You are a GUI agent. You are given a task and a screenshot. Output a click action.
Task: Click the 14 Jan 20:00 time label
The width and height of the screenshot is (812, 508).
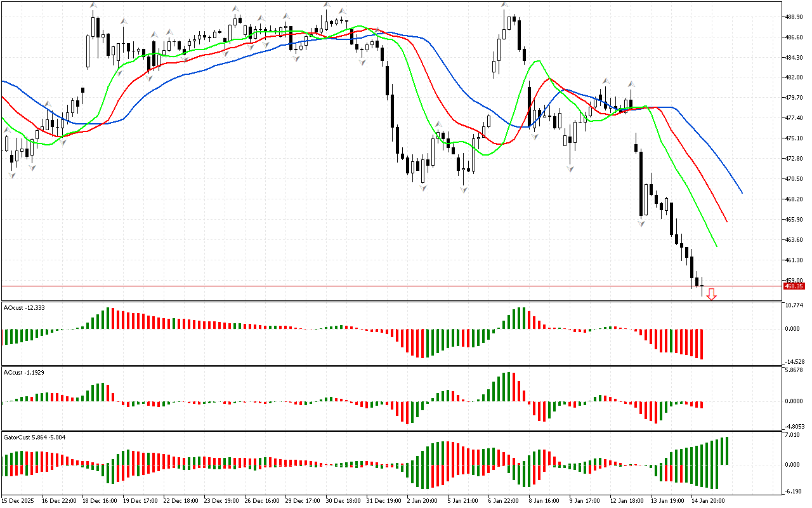tap(709, 500)
